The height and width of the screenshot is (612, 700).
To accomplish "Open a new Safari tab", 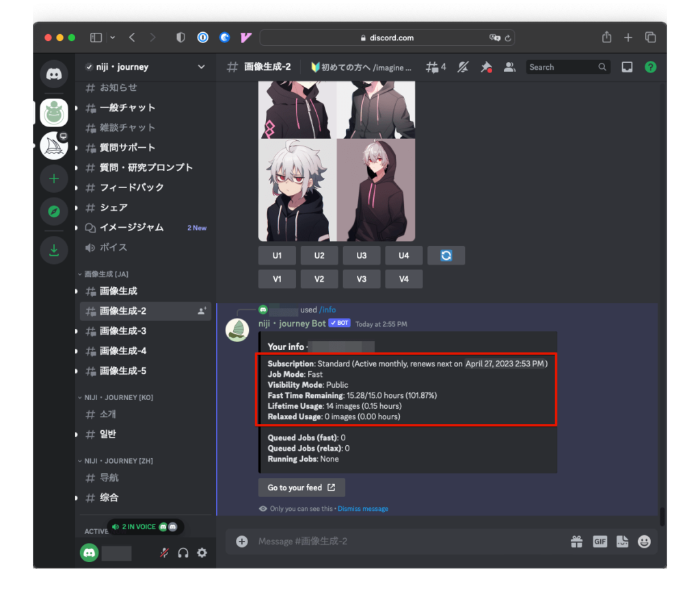I will tap(628, 38).
